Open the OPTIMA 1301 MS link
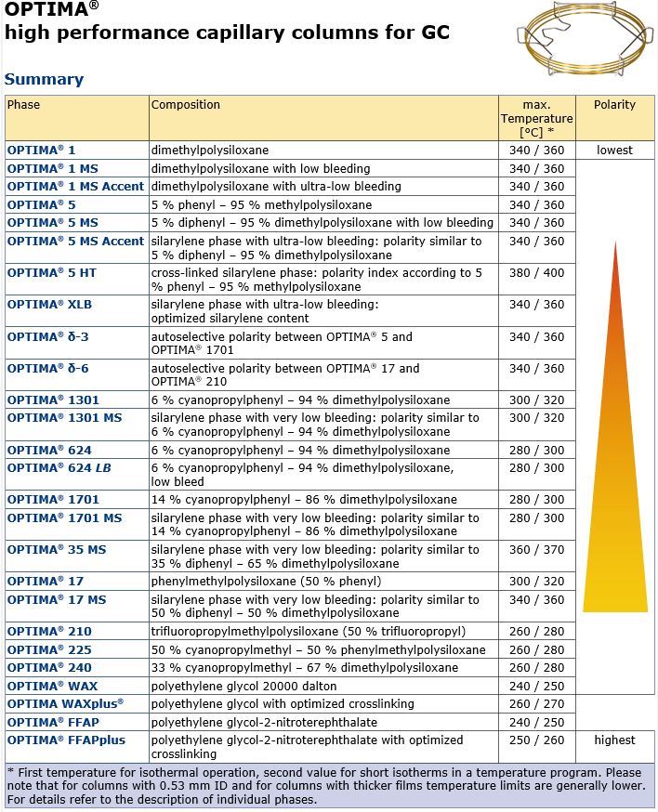Image resolution: width=658 pixels, height=812 pixels. (65, 418)
